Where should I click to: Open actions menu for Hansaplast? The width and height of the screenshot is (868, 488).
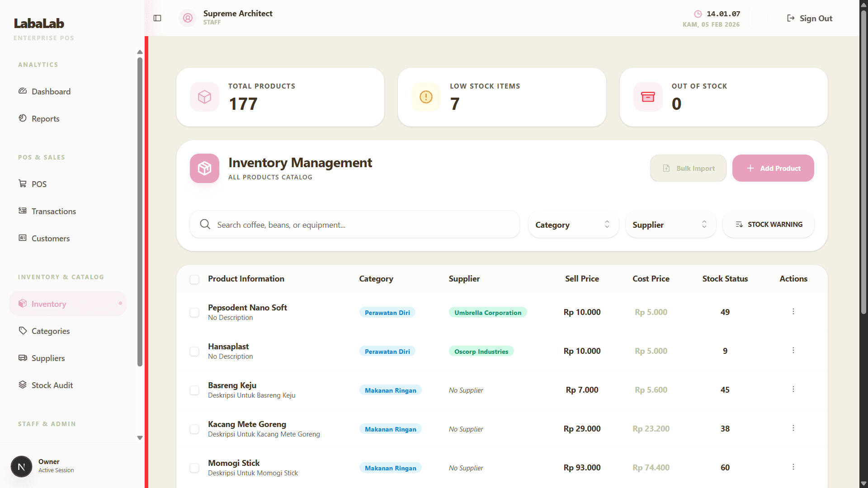[x=793, y=351]
